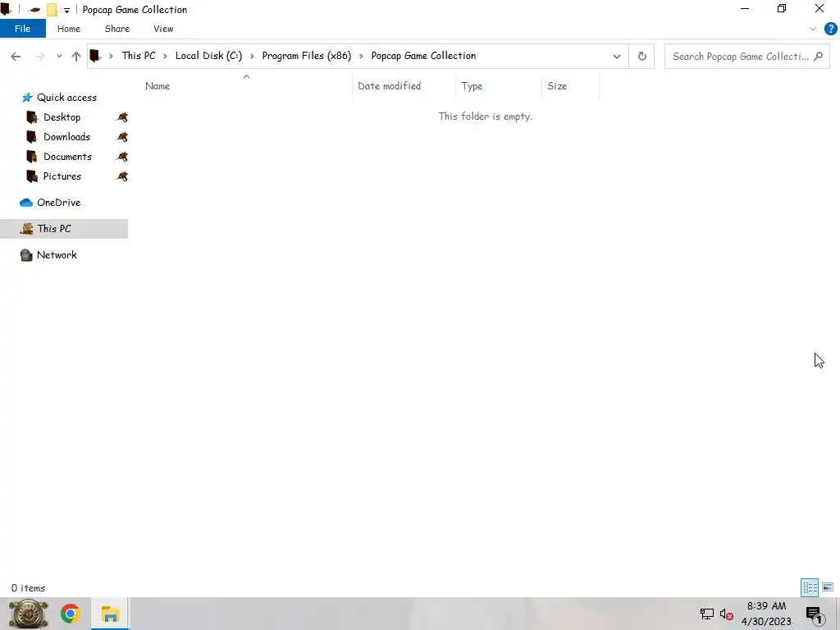Screen dimensions: 840x630
Task: Click the muted volume tray icon
Action: (x=727, y=614)
